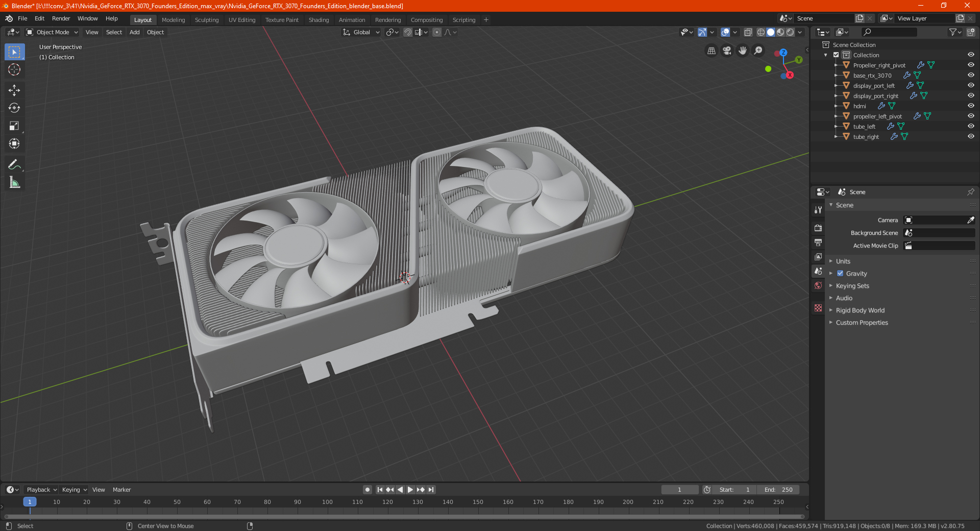Toggle X-ray display mode

pos(748,32)
